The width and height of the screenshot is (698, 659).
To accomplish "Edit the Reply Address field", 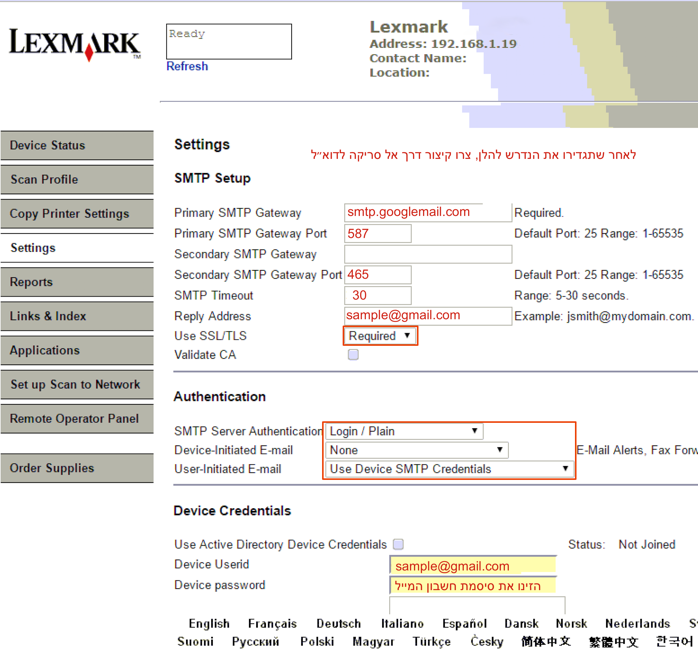I will [428, 316].
